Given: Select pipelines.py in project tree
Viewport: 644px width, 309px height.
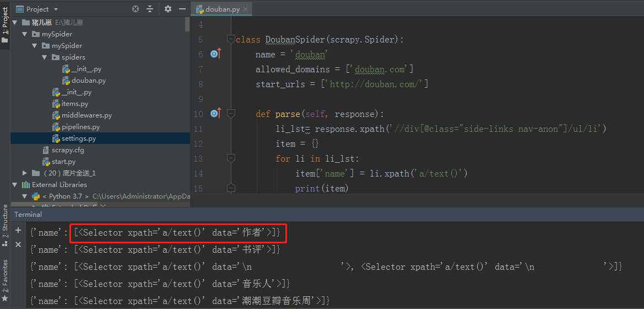Looking at the screenshot, I should (80, 127).
